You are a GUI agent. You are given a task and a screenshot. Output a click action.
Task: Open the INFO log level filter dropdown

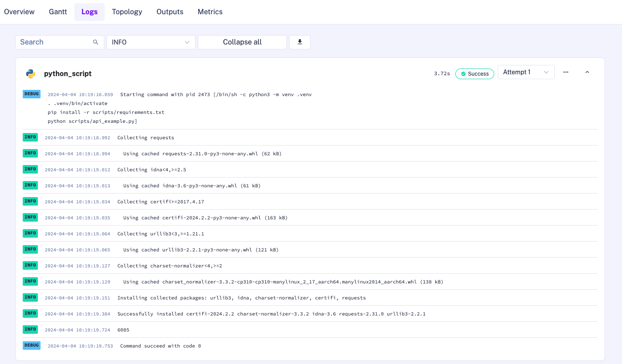click(x=151, y=42)
